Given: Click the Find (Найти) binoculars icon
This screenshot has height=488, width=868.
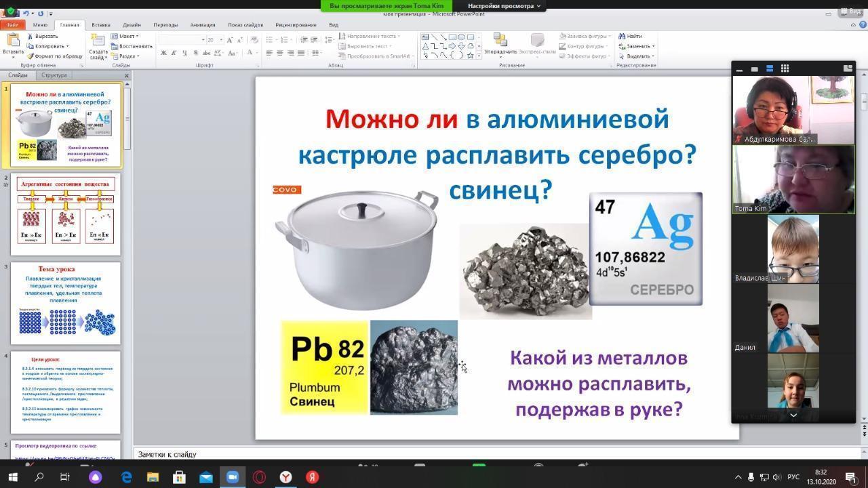Looking at the screenshot, I should click(622, 36).
